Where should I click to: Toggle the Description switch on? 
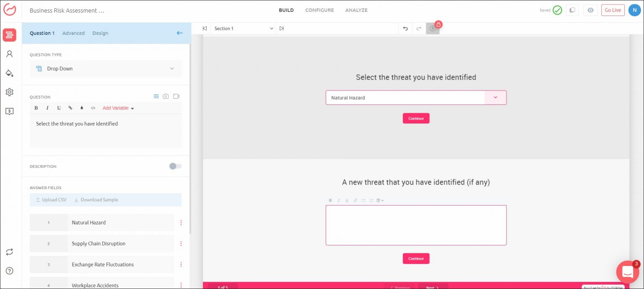175,166
